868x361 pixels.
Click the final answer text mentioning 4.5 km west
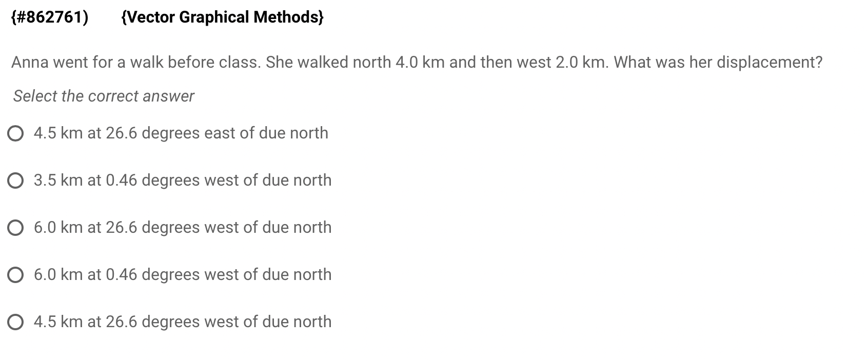(183, 322)
